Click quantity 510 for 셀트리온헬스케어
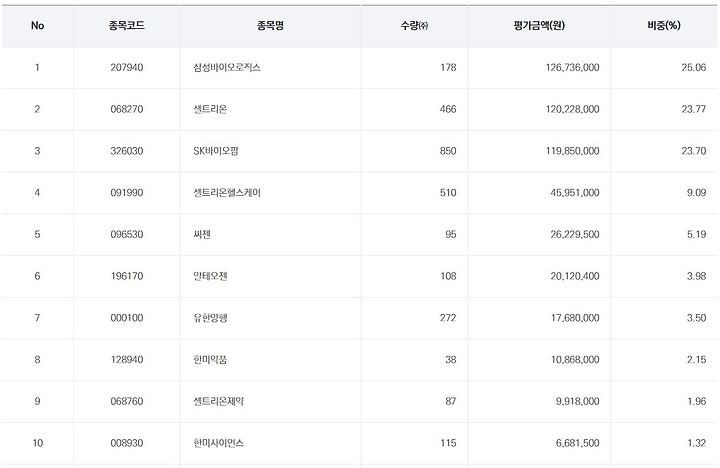The image size is (720, 468). click(448, 193)
